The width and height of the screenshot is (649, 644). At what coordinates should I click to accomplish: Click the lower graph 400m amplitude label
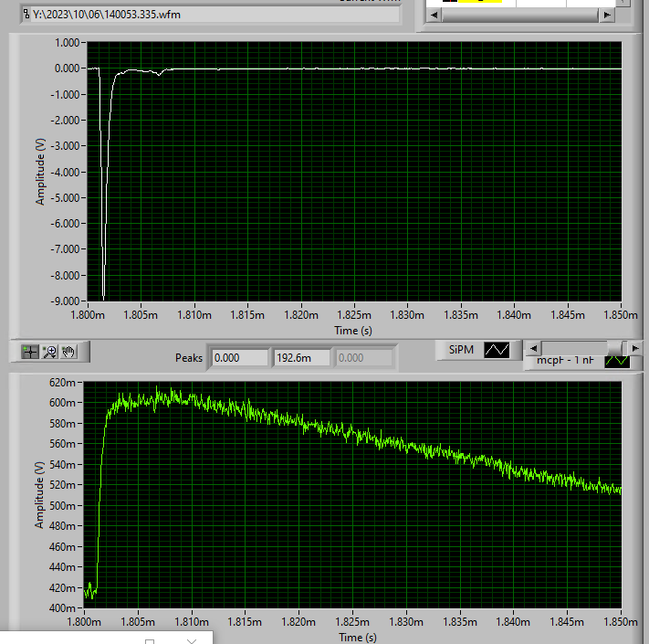[62, 608]
